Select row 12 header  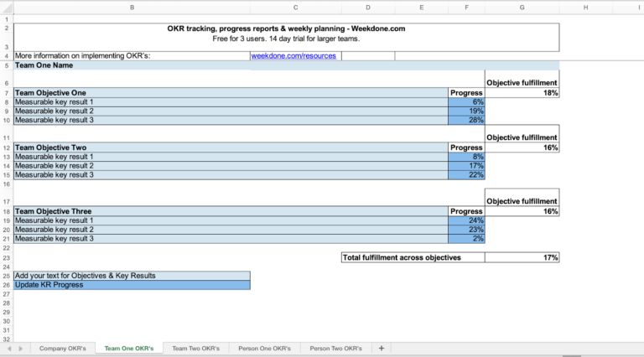coord(7,147)
